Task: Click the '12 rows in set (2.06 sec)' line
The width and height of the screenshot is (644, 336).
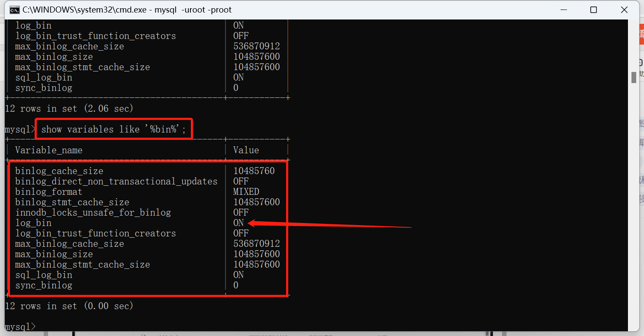Action: (69, 109)
